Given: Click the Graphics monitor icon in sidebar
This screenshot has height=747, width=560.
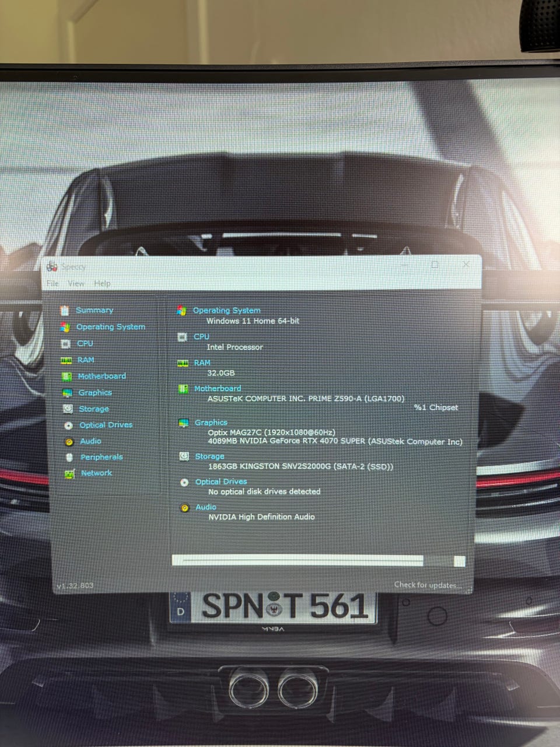Looking at the screenshot, I should click(x=68, y=393).
